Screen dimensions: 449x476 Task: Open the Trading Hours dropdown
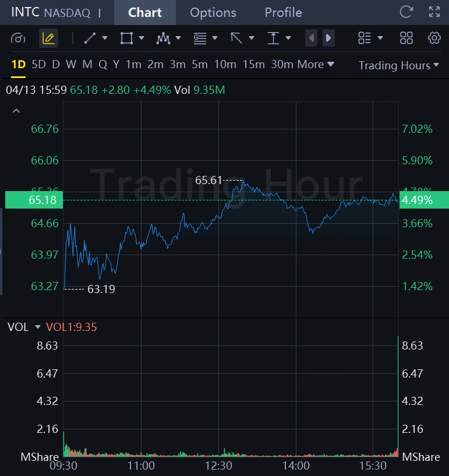click(x=399, y=65)
